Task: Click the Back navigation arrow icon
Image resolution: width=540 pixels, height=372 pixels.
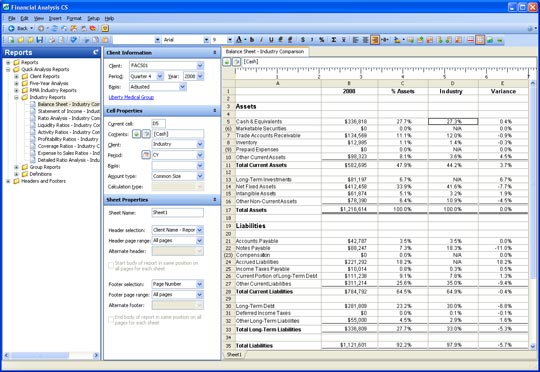Action: (x=11, y=28)
